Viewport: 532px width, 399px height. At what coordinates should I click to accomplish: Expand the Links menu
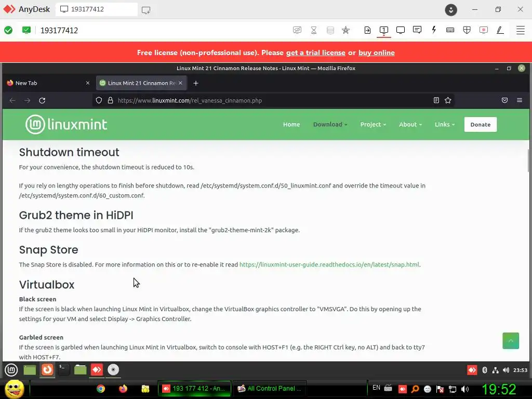[445, 124]
